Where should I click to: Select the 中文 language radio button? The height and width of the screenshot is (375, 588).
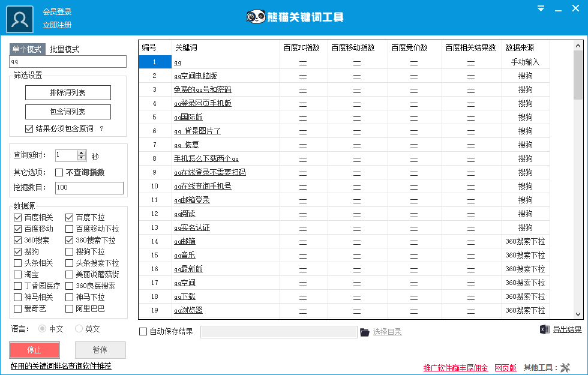tap(43, 329)
